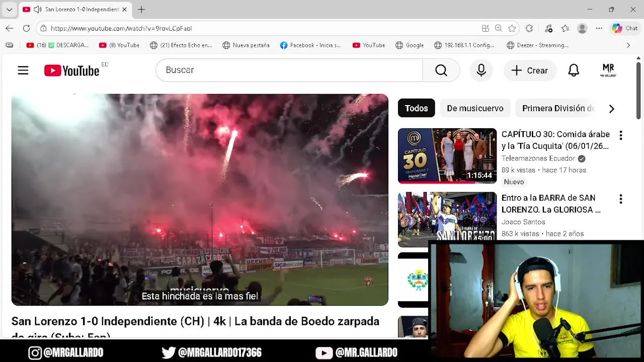Add page to favorites with star icon
This screenshot has width=644, height=362.
(512, 28)
